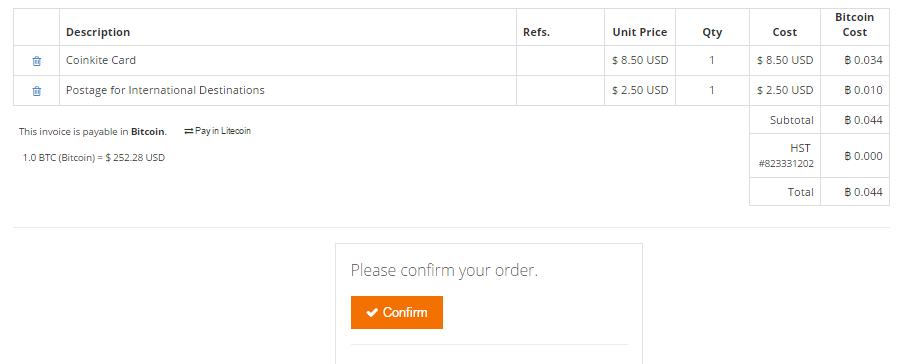The image size is (921, 364).
Task: Switch payment to Pay in Litecoin
Action: coord(218,131)
